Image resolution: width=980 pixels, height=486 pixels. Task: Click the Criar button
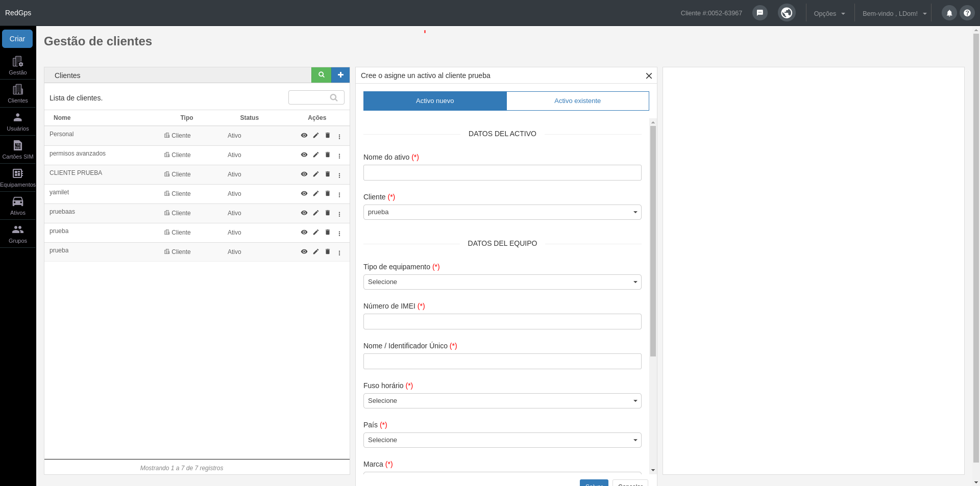click(x=17, y=39)
